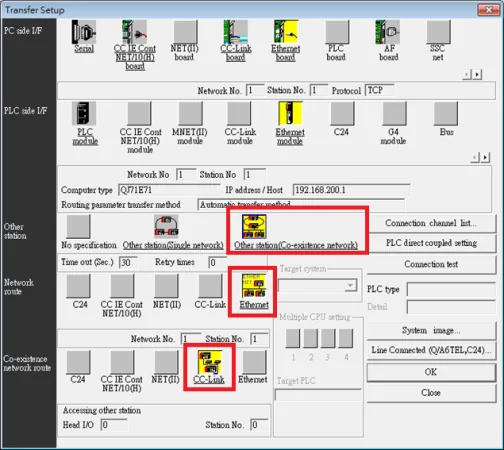Open the Target system dropdown
504x450 pixels.
click(x=351, y=286)
